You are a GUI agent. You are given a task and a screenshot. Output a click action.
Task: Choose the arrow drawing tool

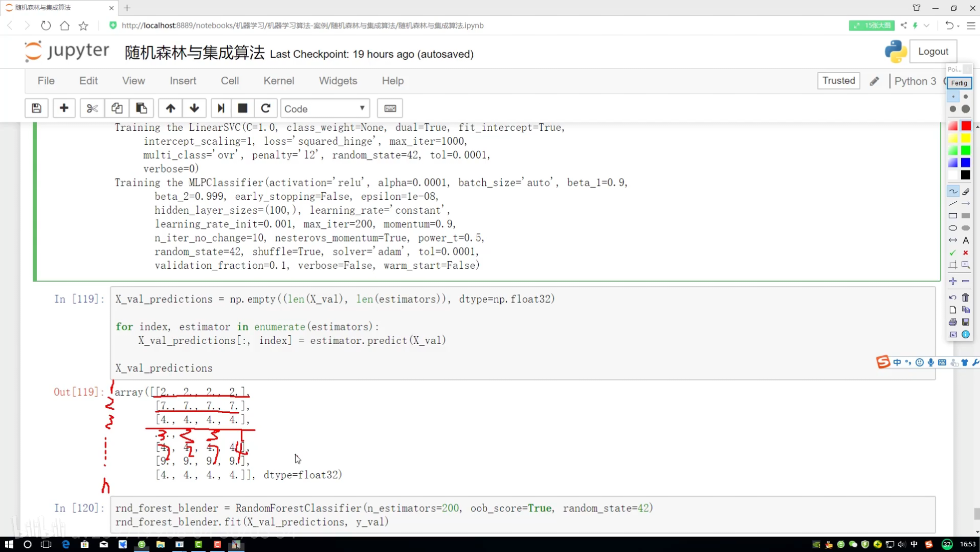(x=966, y=203)
